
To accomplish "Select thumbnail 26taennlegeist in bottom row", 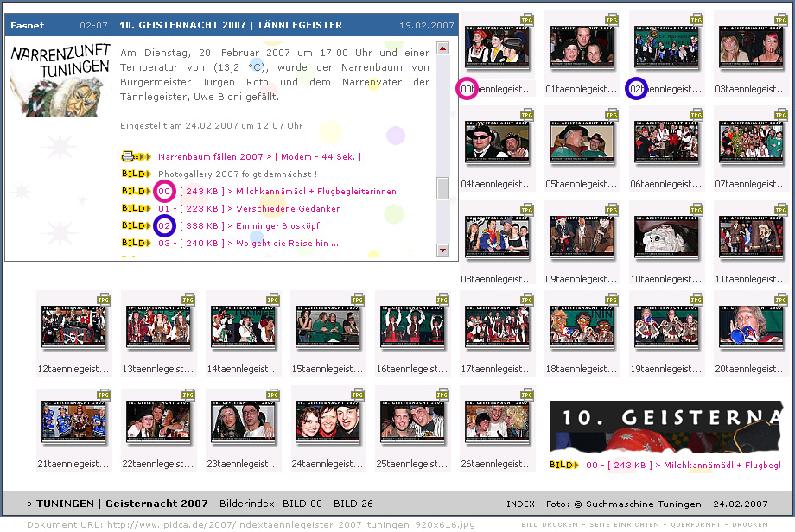I will pyautogui.click(x=497, y=425).
